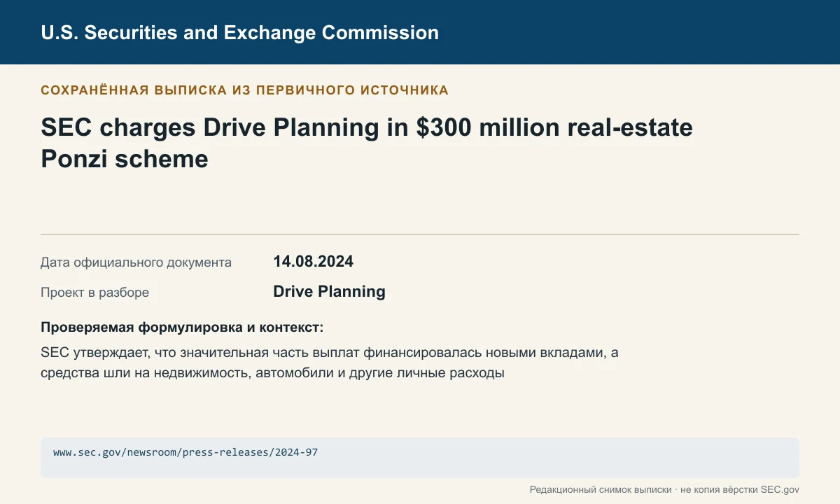This screenshot has height=504, width=840.
Task: Click the U.S. Securities and Exchange Commission header title
Action: tap(239, 32)
